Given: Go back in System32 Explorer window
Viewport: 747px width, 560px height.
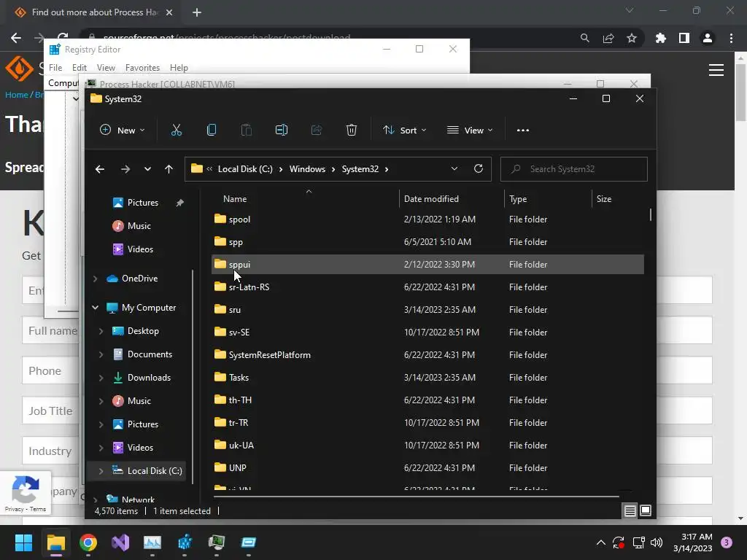Looking at the screenshot, I should click(x=99, y=169).
